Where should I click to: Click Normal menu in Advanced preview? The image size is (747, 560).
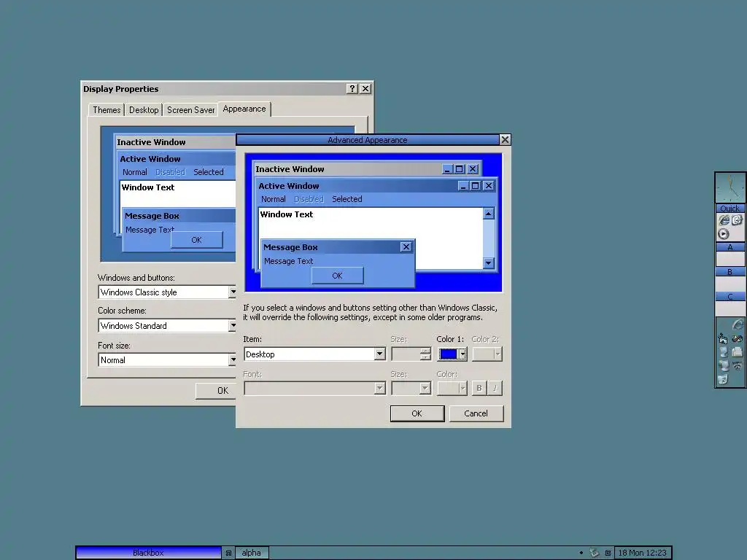point(274,199)
